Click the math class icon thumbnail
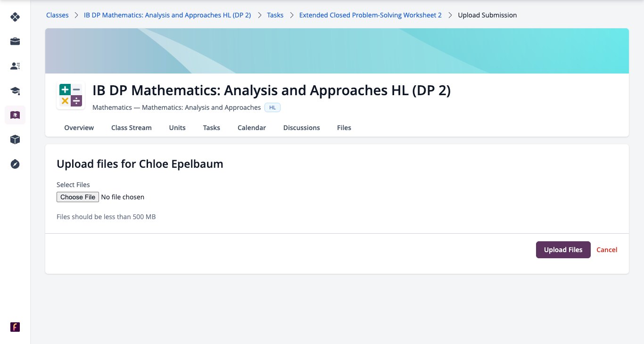The height and width of the screenshot is (344, 644). click(x=71, y=95)
